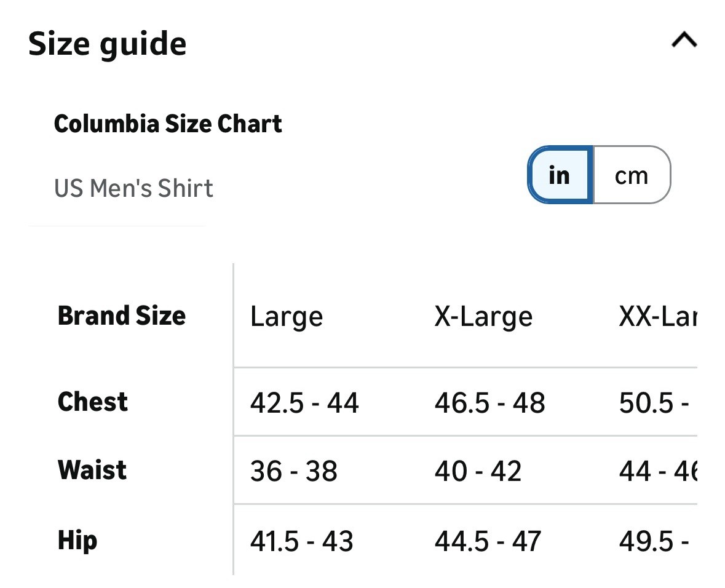The height and width of the screenshot is (588, 725).
Task: Click Large chest value 42.5 - 44
Action: pyautogui.click(x=304, y=403)
